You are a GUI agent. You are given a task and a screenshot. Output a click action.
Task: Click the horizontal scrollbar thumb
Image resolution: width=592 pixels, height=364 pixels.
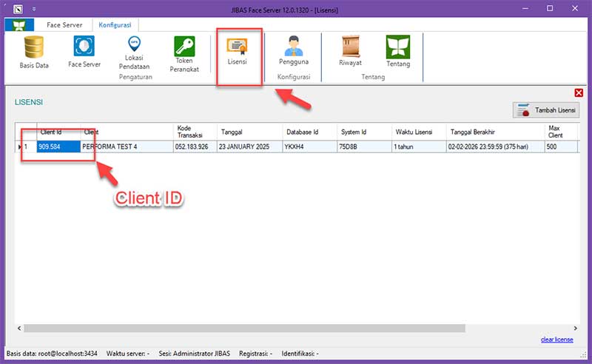click(244, 328)
